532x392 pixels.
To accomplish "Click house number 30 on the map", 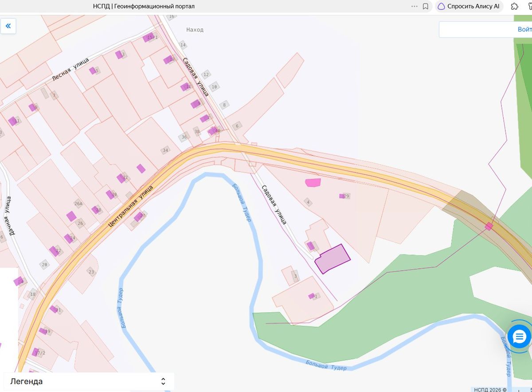I will click(x=114, y=195).
